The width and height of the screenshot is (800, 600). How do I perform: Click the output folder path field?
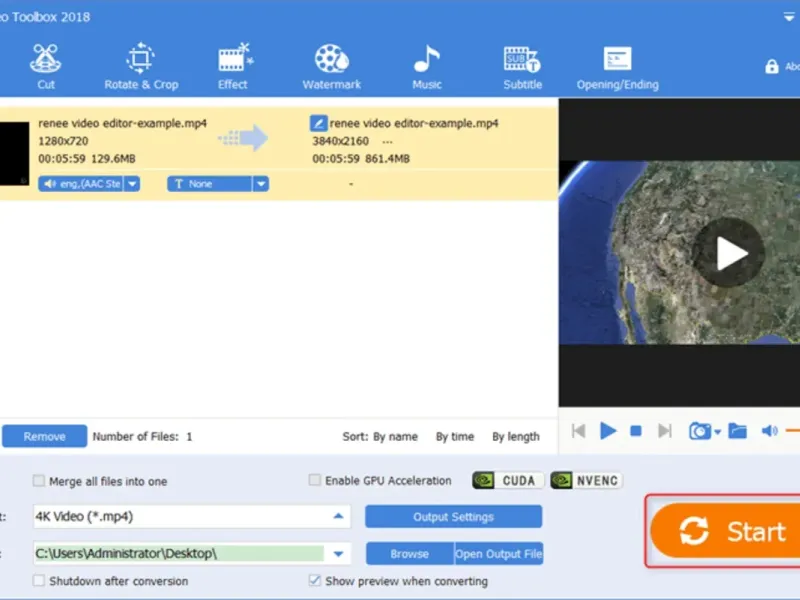179,554
